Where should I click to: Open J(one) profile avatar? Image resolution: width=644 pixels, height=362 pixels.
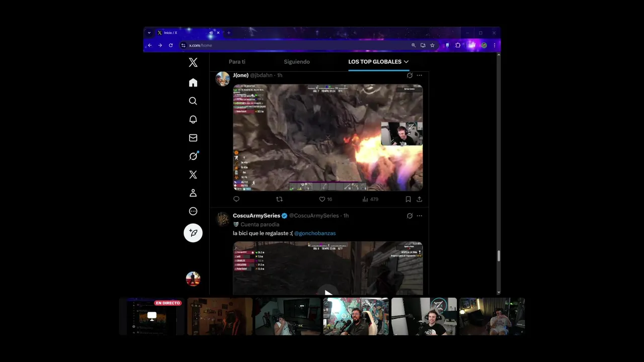tap(223, 79)
